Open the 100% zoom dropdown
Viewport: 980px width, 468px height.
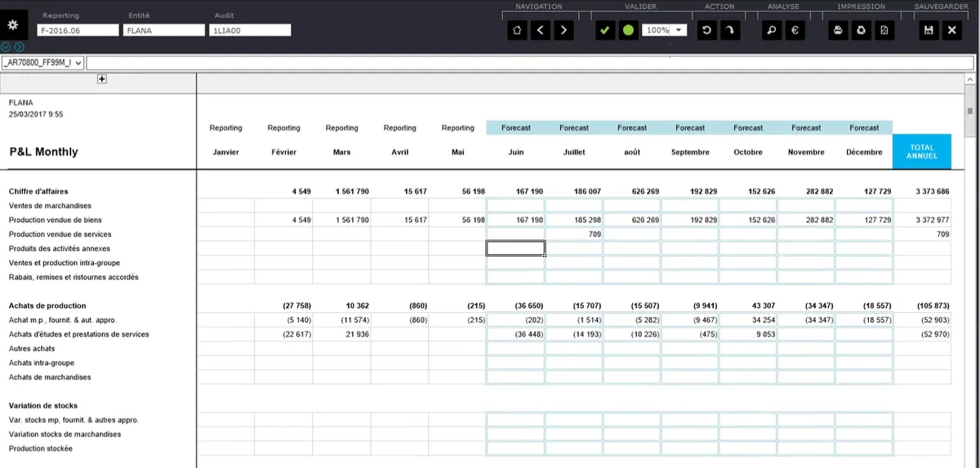pyautogui.click(x=665, y=30)
